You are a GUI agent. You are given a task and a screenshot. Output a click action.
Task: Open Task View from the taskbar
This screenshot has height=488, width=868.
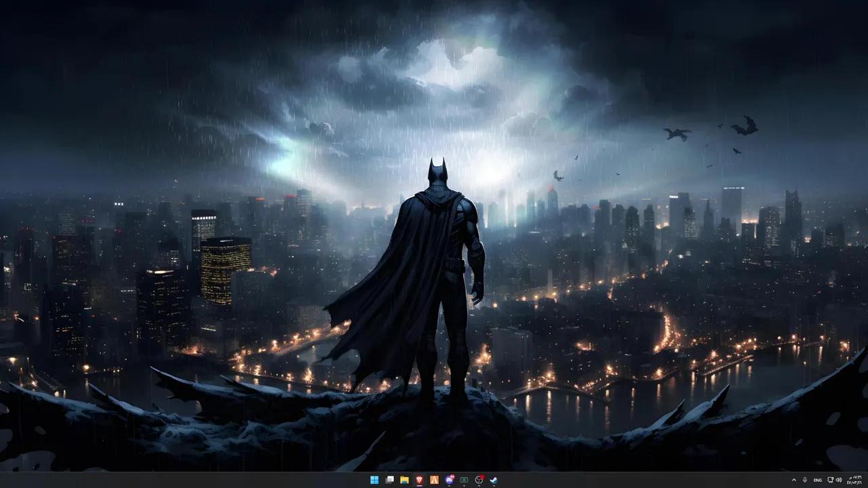click(x=389, y=480)
